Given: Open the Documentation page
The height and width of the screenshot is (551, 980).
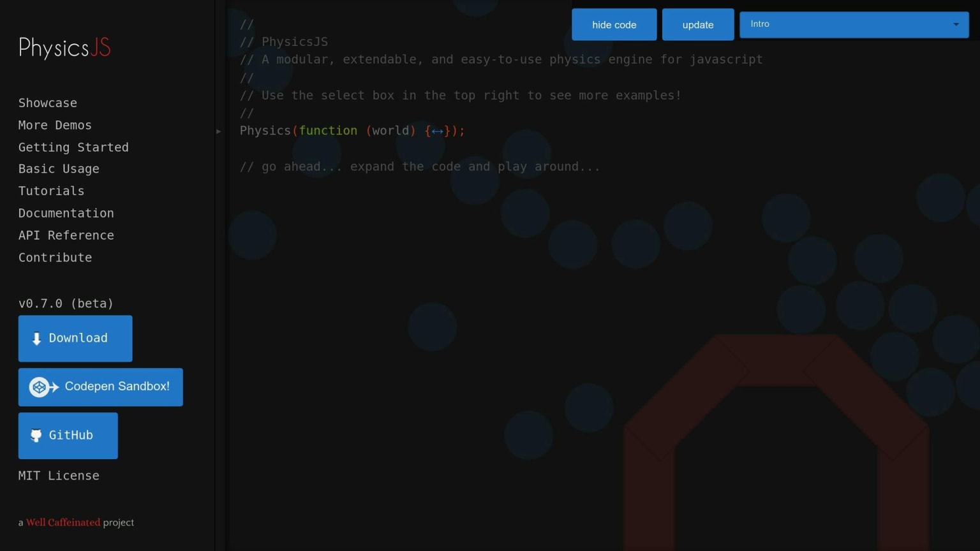Looking at the screenshot, I should click(66, 214).
